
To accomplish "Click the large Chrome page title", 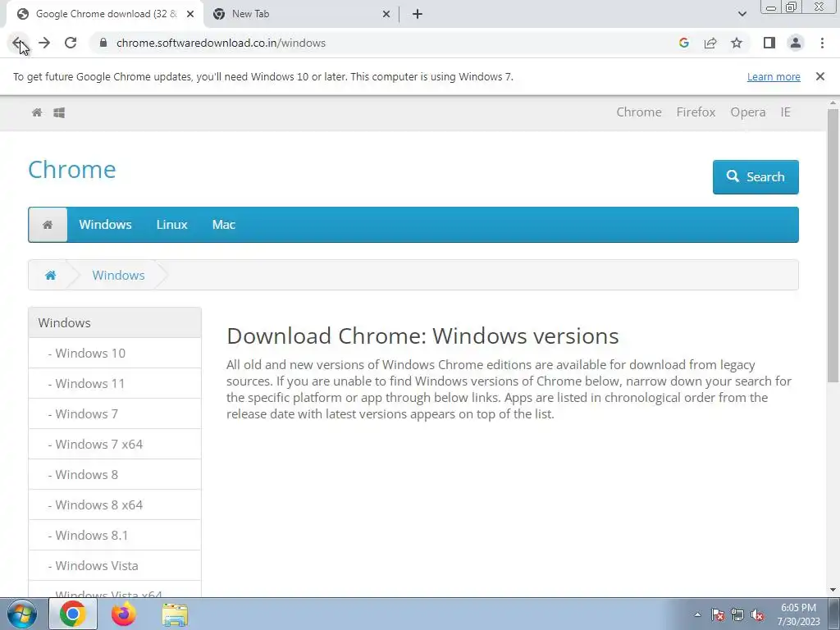I will [72, 169].
